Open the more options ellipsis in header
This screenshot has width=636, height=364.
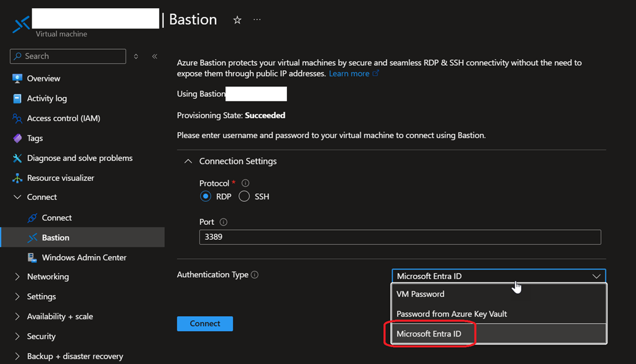(x=257, y=20)
